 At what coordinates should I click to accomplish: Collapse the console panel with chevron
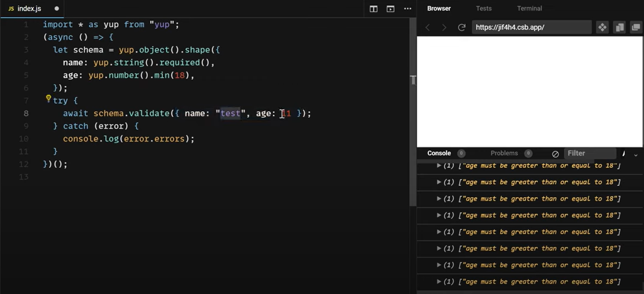[636, 155]
